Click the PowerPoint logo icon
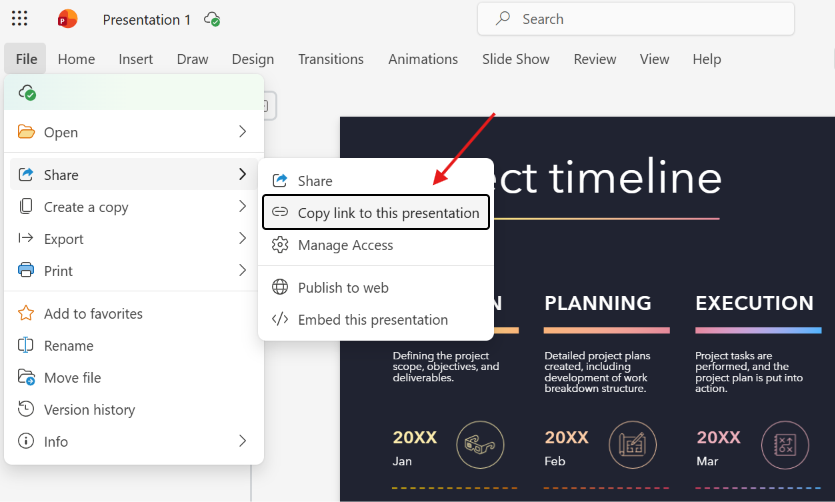This screenshot has height=502, width=835. pos(68,19)
